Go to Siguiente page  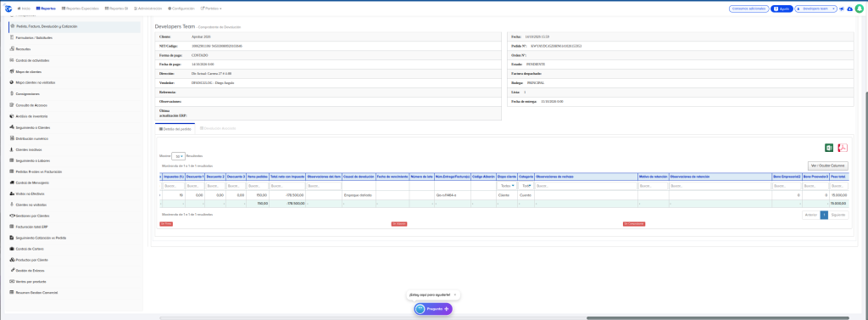(x=837, y=215)
